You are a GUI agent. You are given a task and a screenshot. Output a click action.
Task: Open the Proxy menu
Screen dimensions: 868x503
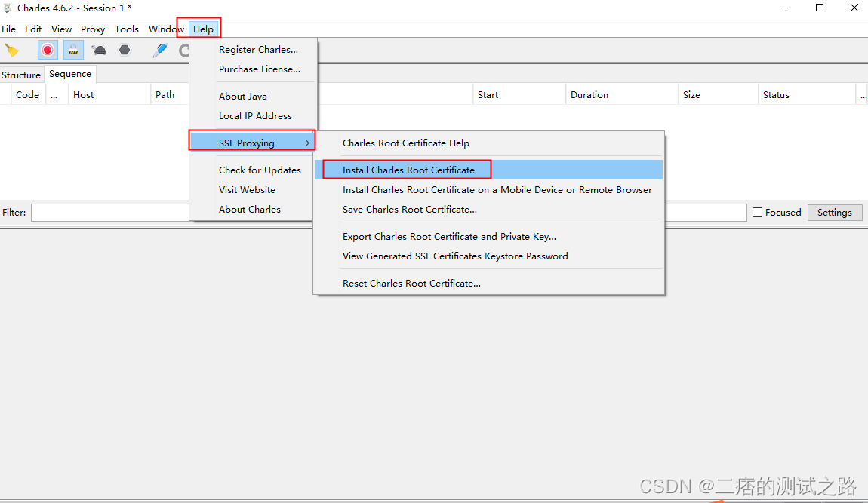click(x=92, y=29)
